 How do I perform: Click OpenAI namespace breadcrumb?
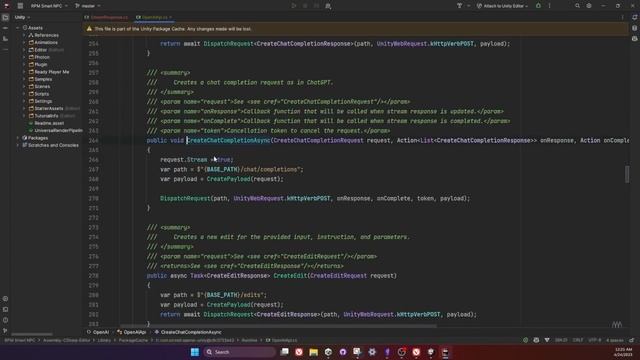(x=98, y=332)
